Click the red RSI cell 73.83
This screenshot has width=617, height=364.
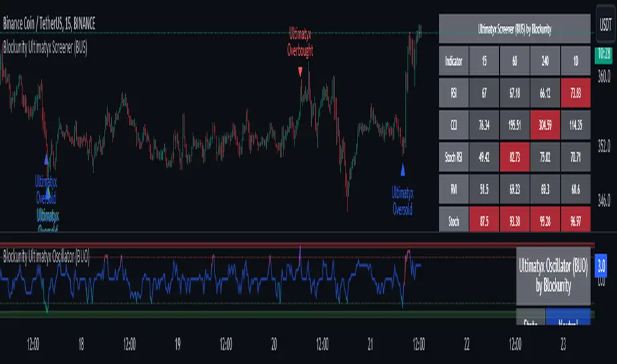point(576,93)
